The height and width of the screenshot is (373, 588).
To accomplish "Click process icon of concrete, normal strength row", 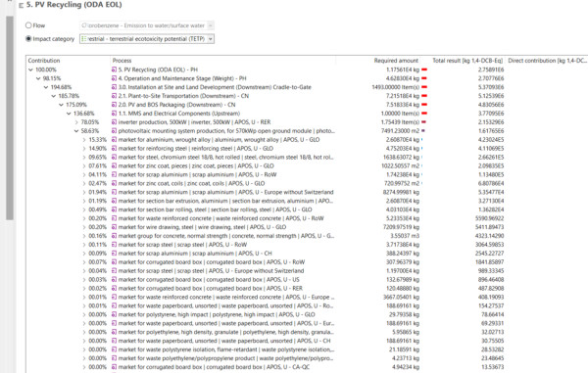I will pyautogui.click(x=114, y=236).
